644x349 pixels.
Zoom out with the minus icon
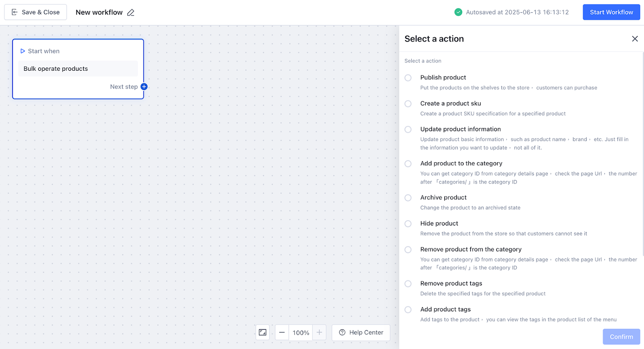[x=282, y=333]
